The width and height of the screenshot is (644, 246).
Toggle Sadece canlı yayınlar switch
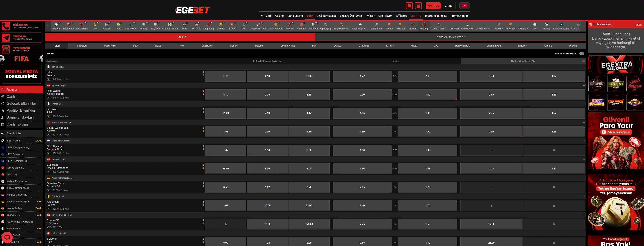click(581, 54)
